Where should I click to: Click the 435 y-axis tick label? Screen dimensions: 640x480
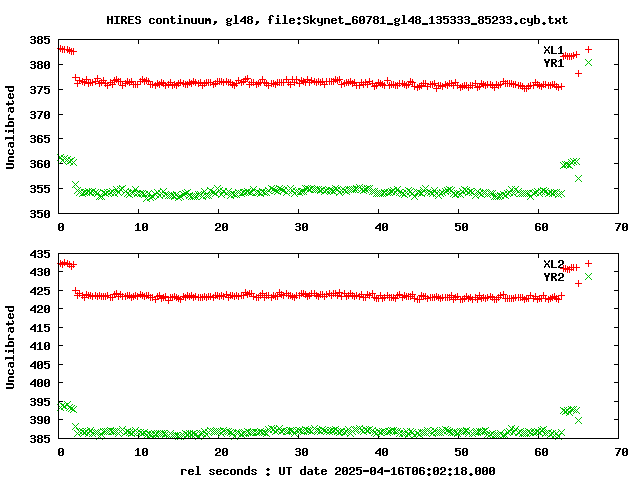point(40,254)
